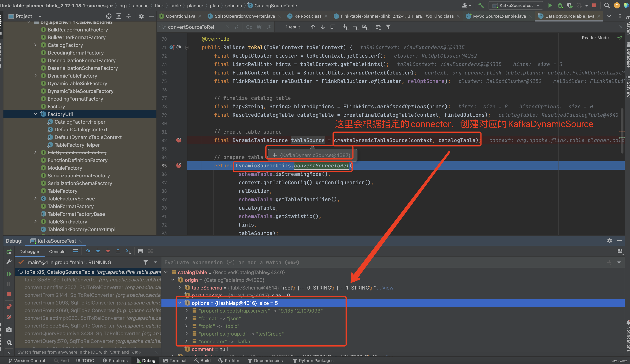Run KafkaSourceTest with coverage
Image resolution: width=630 pixels, height=364 pixels.
(x=569, y=6)
